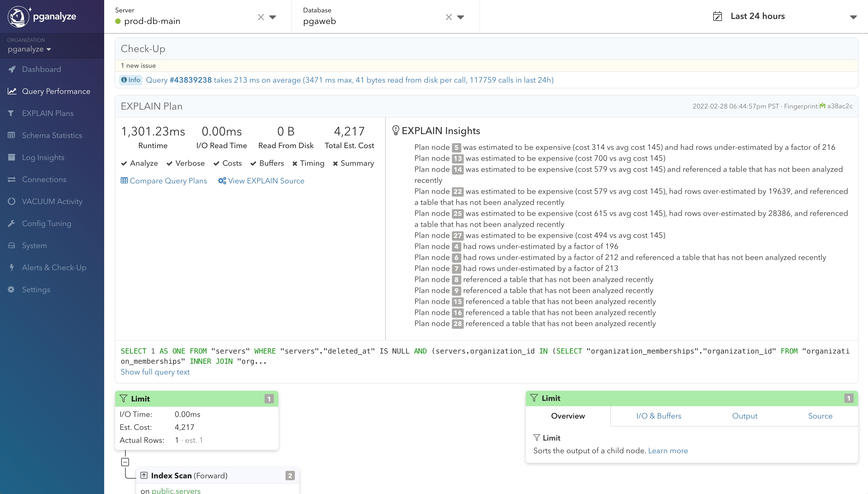Expand the Last 24 hours time range
The image size is (868, 494).
pos(853,17)
